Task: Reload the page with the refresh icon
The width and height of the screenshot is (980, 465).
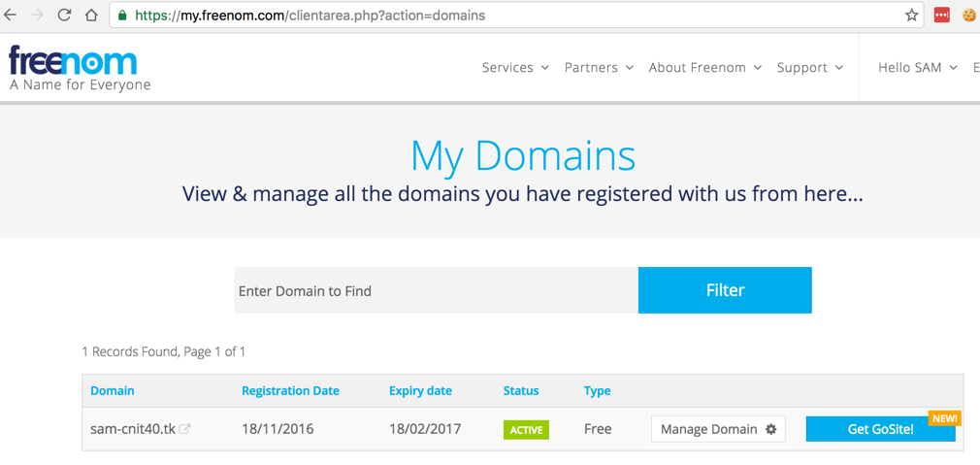Action: (x=64, y=16)
